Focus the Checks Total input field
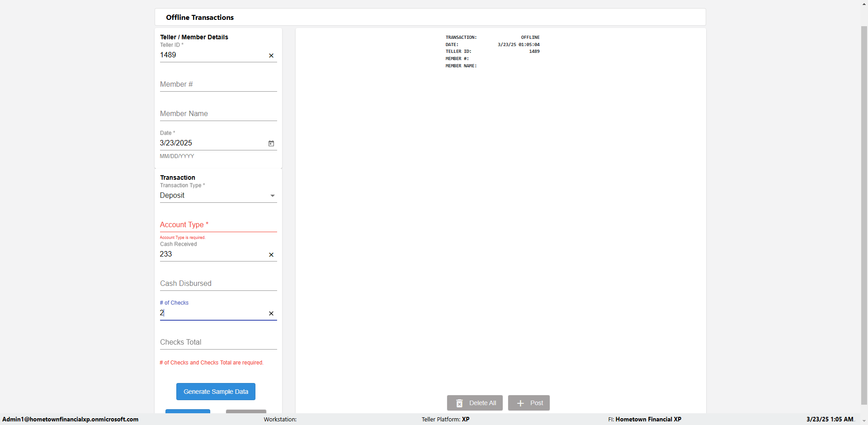 point(218,342)
